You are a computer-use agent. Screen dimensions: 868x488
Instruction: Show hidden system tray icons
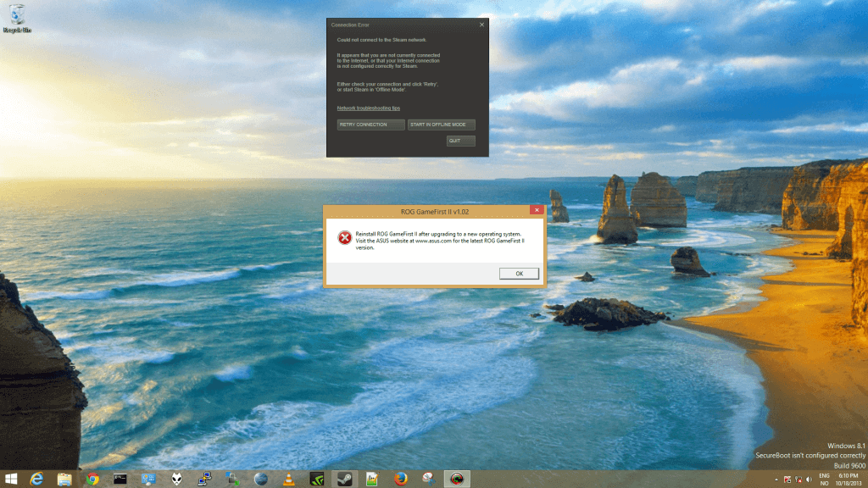pos(776,480)
